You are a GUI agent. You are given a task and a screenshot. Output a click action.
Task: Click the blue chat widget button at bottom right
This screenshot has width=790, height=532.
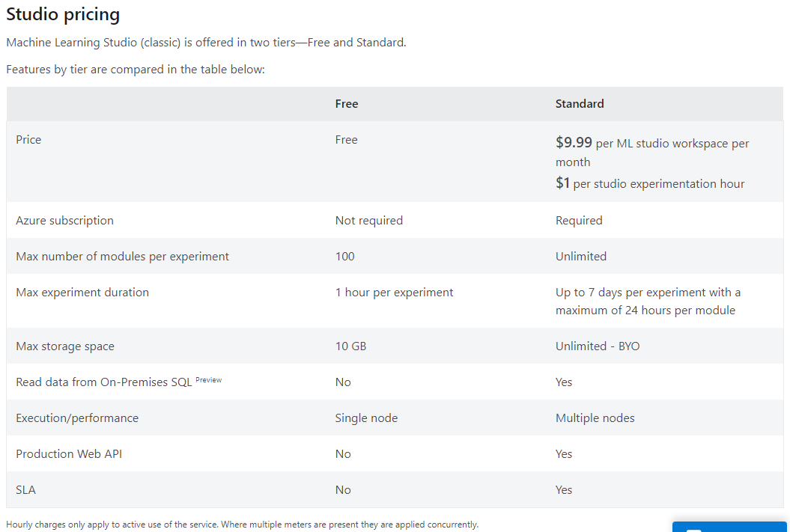click(729, 527)
